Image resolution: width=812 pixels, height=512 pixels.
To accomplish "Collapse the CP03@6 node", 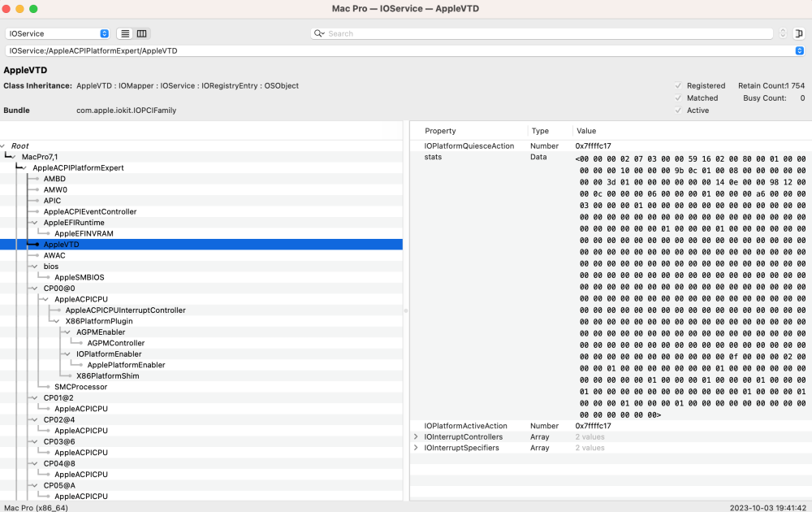I will (35, 441).
